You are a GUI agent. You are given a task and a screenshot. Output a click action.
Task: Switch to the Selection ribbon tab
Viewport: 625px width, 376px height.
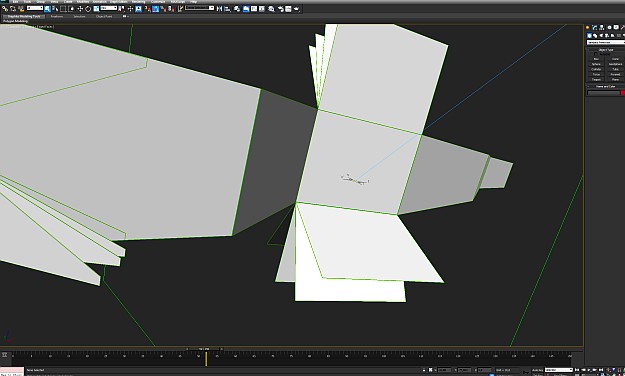pos(79,16)
